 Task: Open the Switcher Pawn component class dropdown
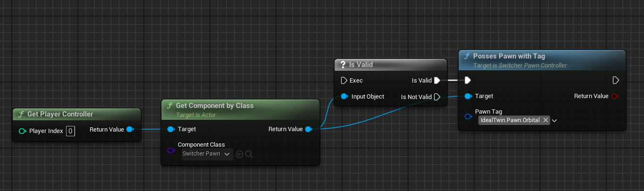pos(207,154)
